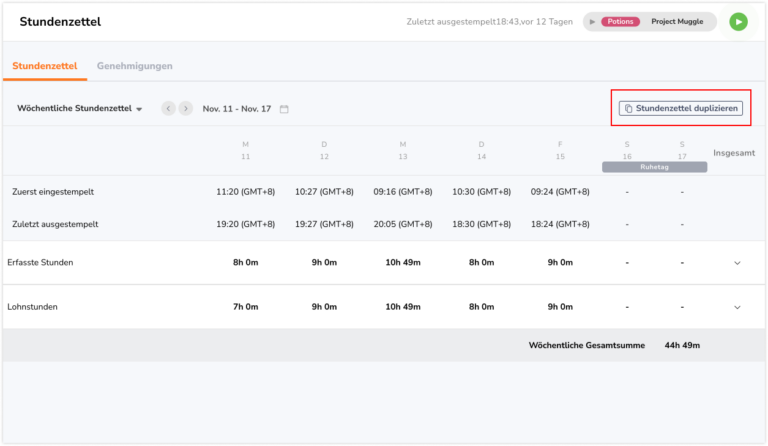Click the Insgesamt column header
The height and width of the screenshot is (446, 768).
click(x=734, y=153)
